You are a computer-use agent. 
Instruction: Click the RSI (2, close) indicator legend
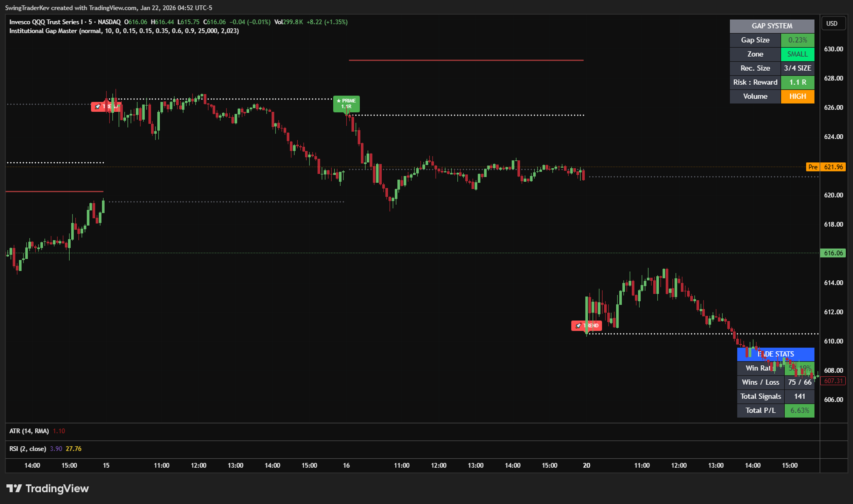(28, 449)
